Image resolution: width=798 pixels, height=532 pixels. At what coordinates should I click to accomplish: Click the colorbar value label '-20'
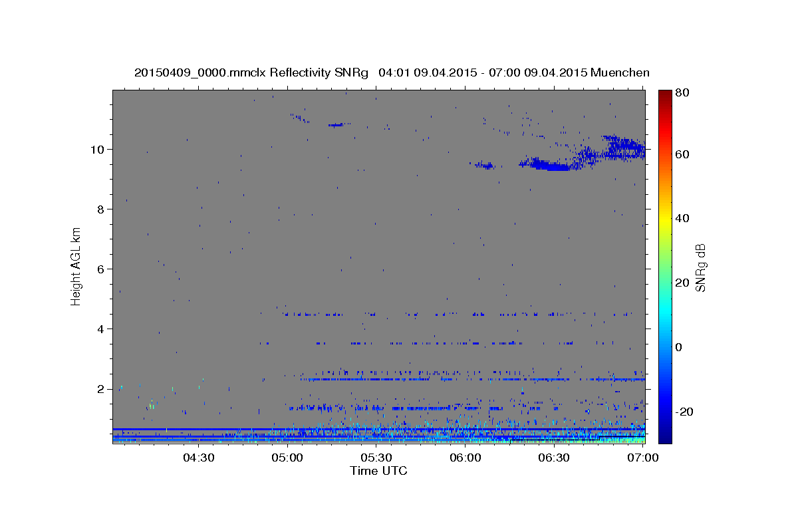coord(683,412)
